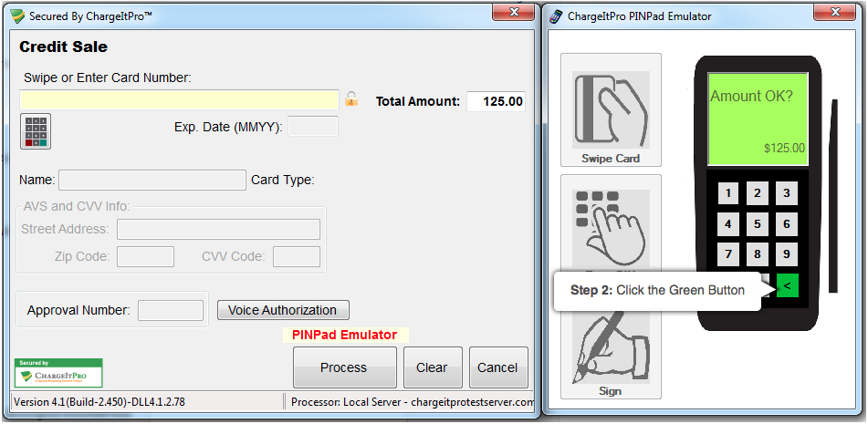The image size is (868, 424).
Task: Tap key 8 on the PINPad
Action: tap(758, 254)
